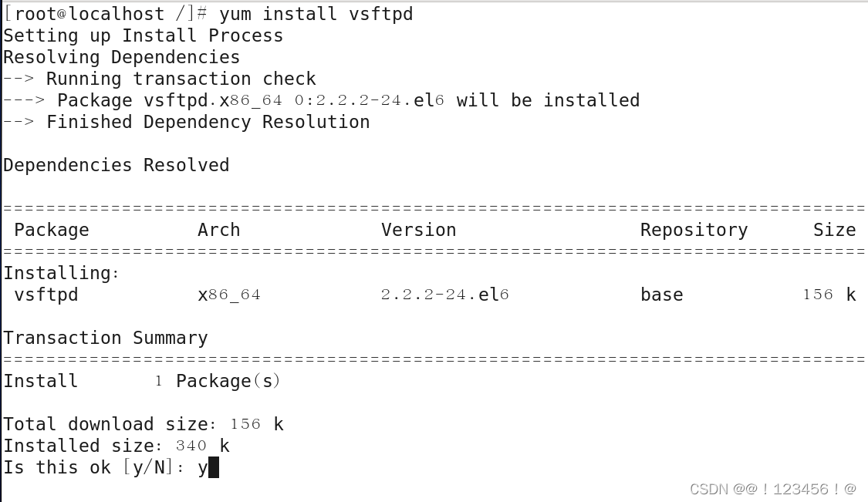Click the CSDN watermark text
Screen dimensions: 868x502
pos(773,489)
